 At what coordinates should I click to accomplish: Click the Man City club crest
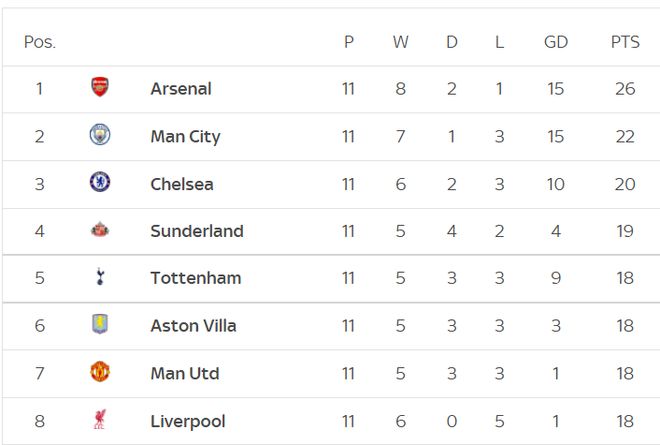[x=99, y=136]
